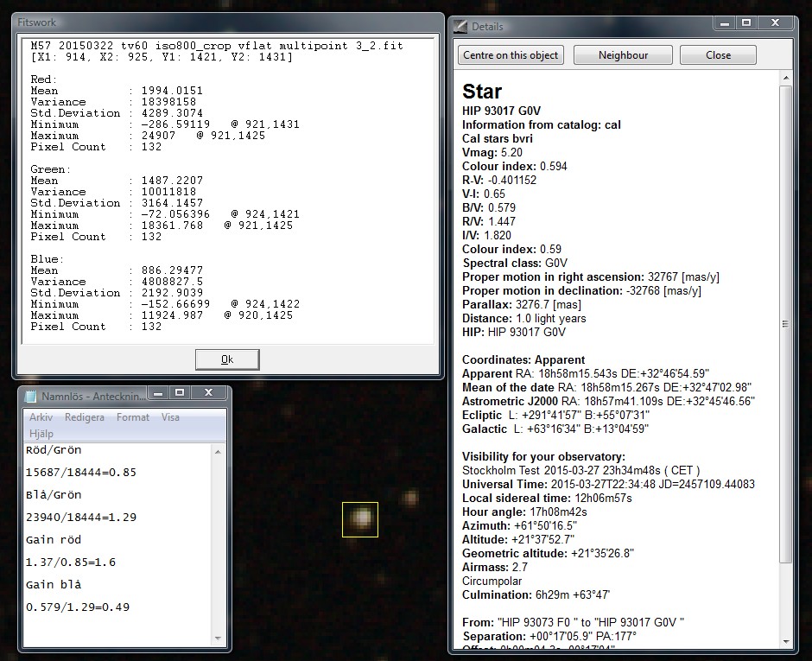The width and height of the screenshot is (812, 661).
Task: Click Ok button in Fitswork dialog
Action: coord(227,359)
